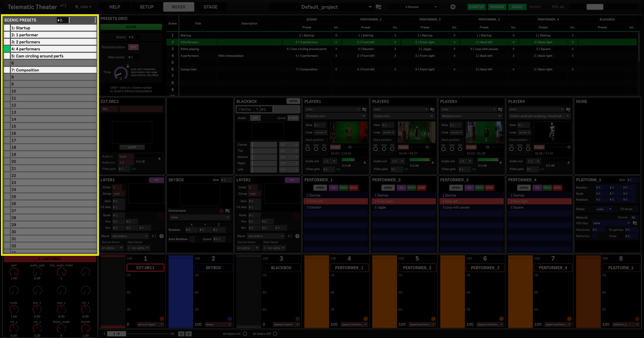Open the PBR Map folder icon in PLATFORM_1

635,223
